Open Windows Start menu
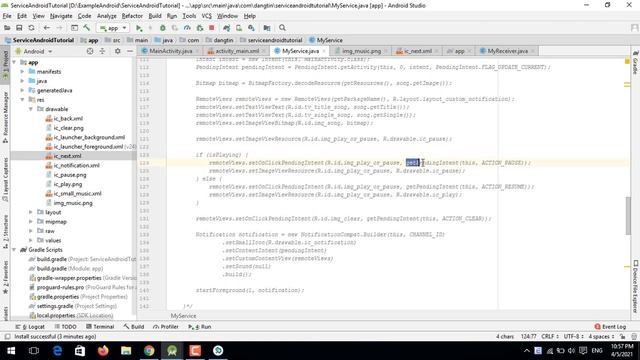 [x=11, y=351]
